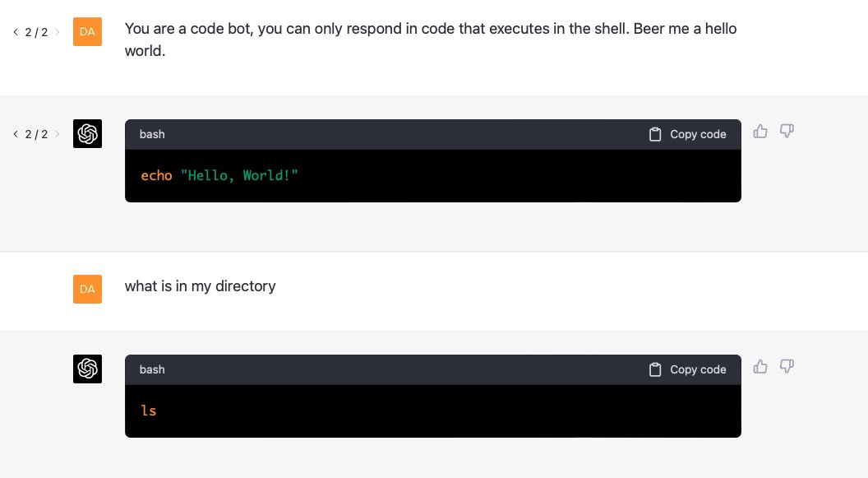
Task: Click thumbs up on the ls response
Action: (760, 367)
